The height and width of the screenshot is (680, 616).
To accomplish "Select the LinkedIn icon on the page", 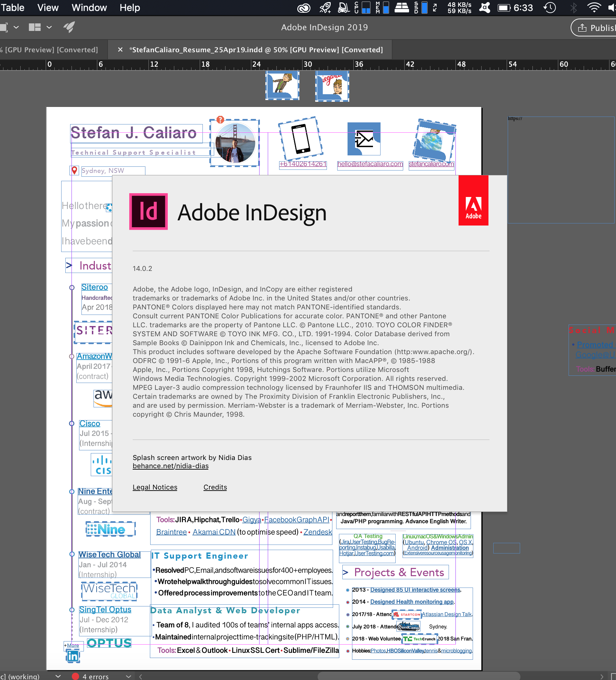I will [73, 657].
